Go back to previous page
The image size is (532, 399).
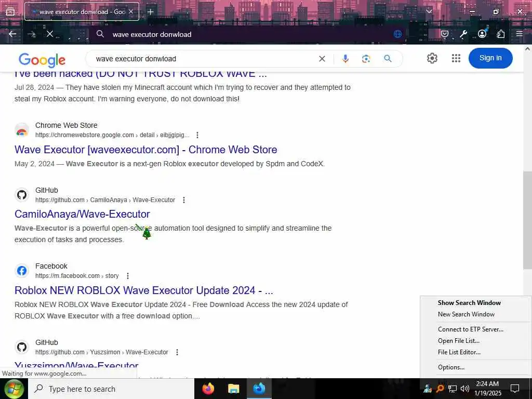pyautogui.click(x=12, y=34)
